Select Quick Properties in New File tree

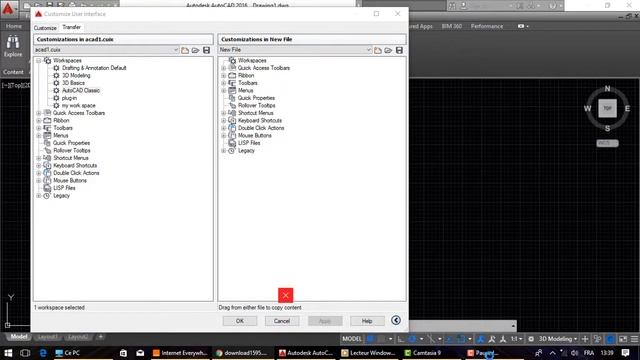(x=256, y=98)
